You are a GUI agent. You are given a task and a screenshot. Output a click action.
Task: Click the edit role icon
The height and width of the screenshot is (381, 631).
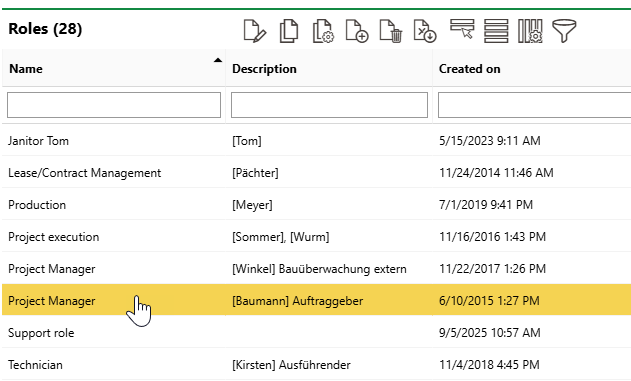(255, 31)
